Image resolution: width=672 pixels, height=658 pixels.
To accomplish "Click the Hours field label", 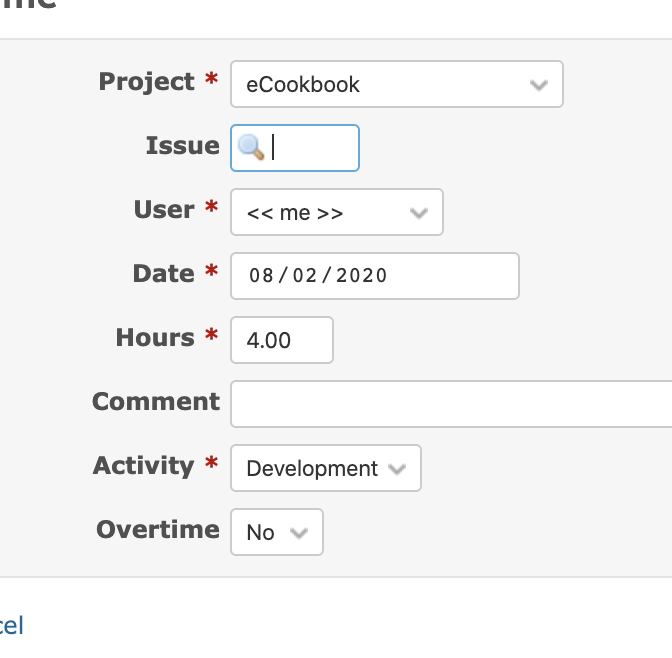I will pos(155,337).
